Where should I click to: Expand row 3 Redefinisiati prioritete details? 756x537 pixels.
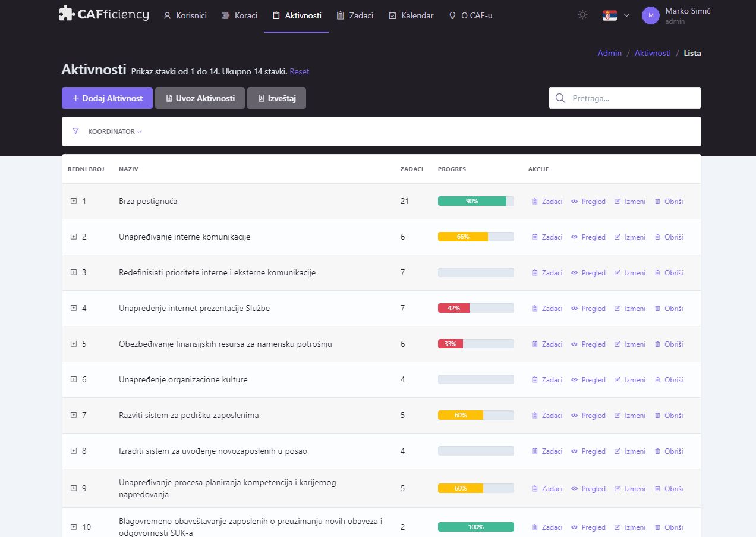(x=73, y=272)
